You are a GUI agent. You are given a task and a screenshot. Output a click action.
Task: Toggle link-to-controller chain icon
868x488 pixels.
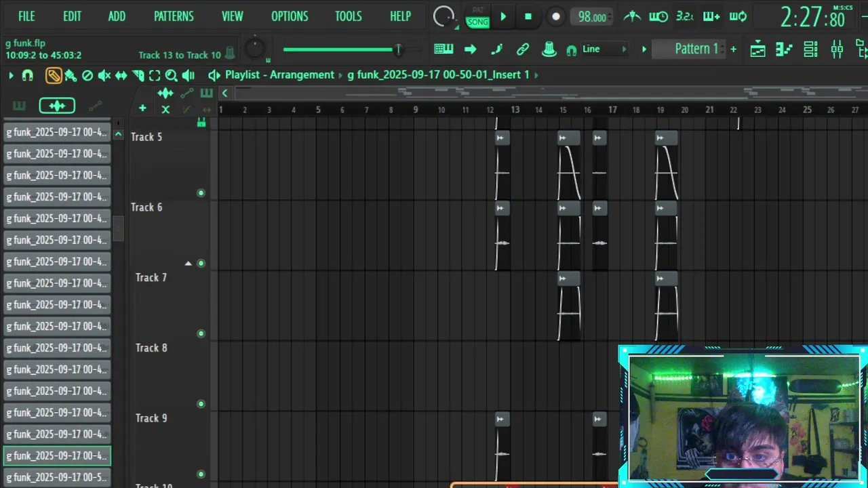coord(523,49)
